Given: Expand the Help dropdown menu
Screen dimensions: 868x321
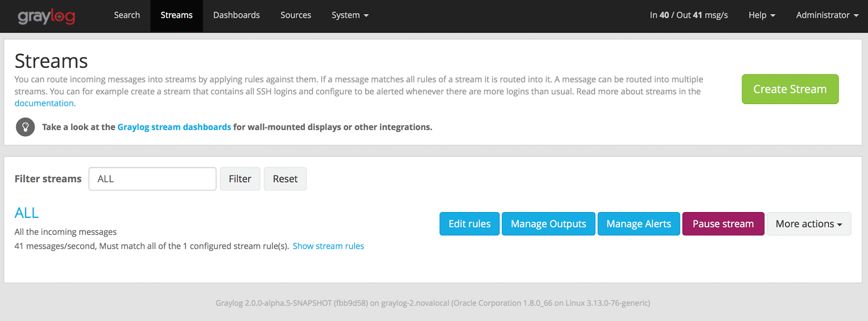Looking at the screenshot, I should (x=762, y=15).
